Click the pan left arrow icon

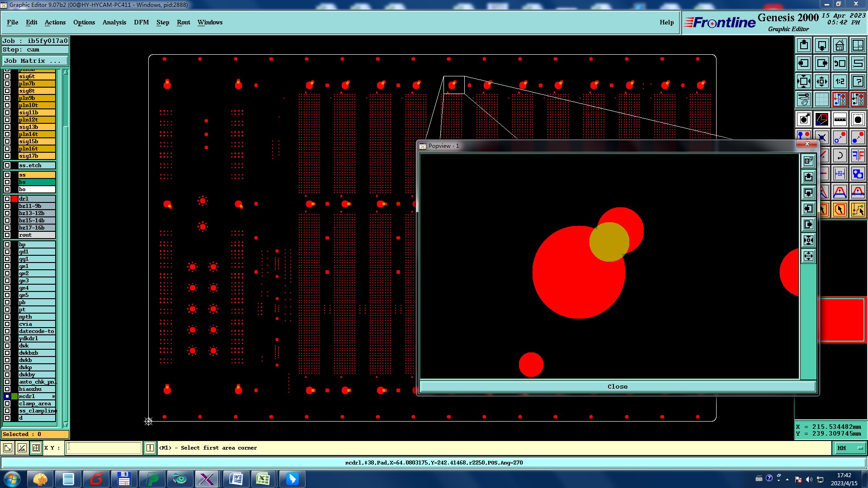coord(803,63)
